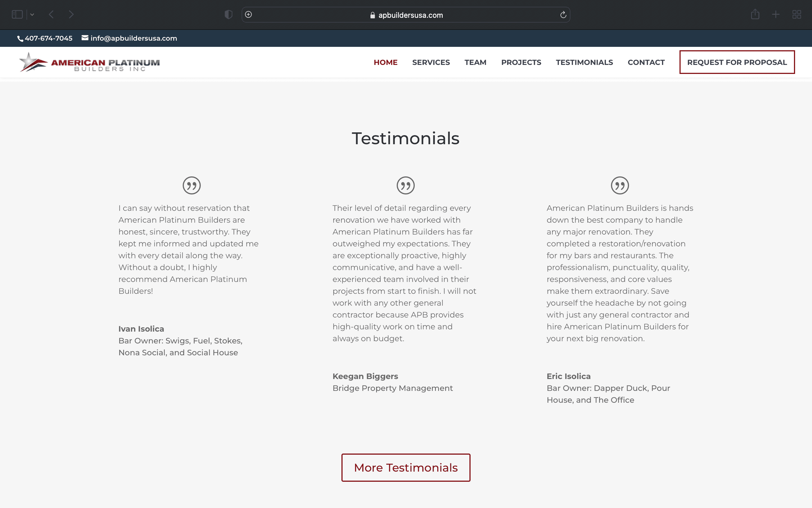Go forward with the browser forward arrow
The image size is (812, 508).
pyautogui.click(x=71, y=14)
